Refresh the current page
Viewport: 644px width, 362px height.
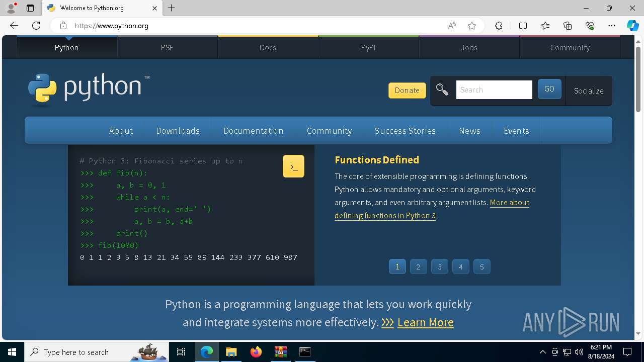coord(36,26)
